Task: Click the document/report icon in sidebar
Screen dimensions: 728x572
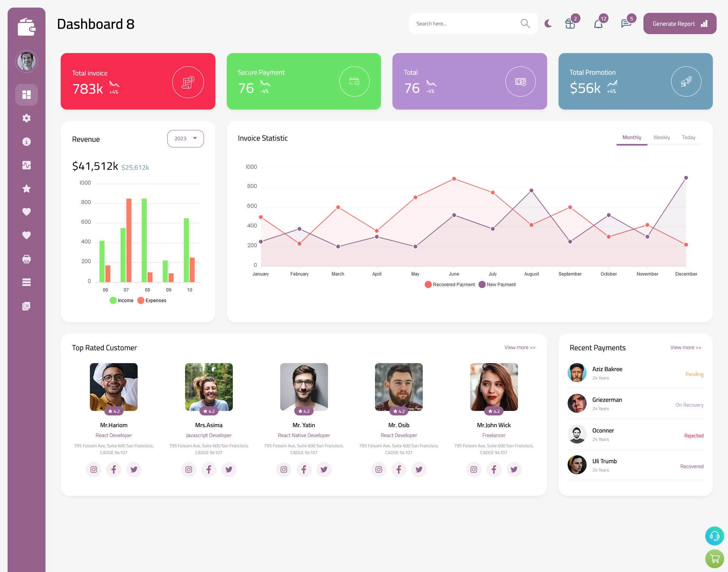Action: point(27,306)
